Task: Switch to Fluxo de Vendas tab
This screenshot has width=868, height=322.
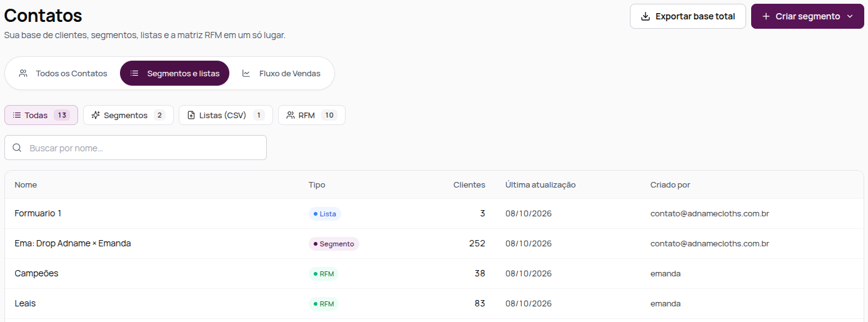Action: tap(281, 73)
